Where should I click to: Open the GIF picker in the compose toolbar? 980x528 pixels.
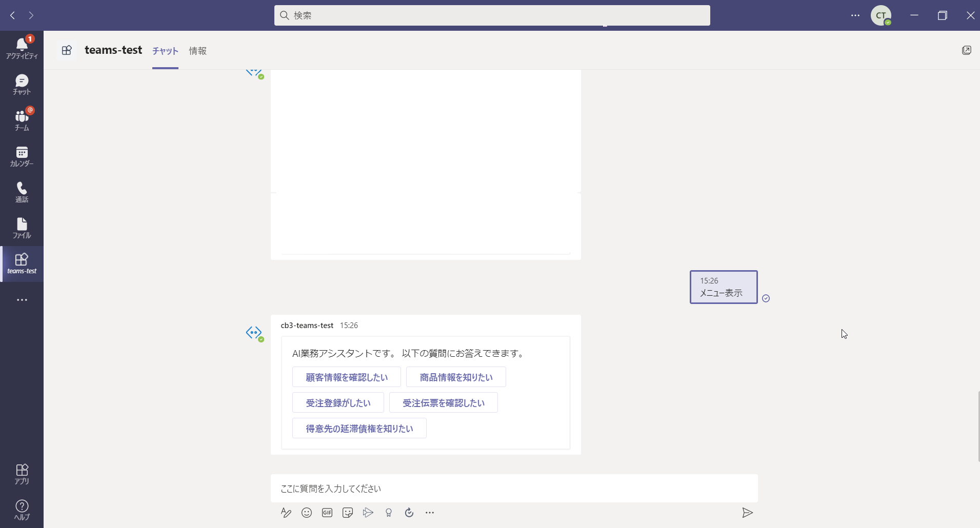click(327, 513)
